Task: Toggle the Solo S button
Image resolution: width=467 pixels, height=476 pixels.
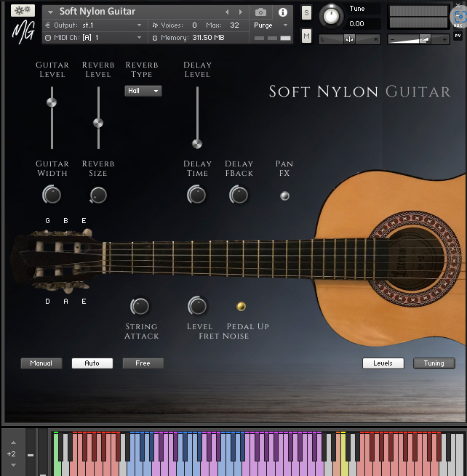Action: [306, 13]
